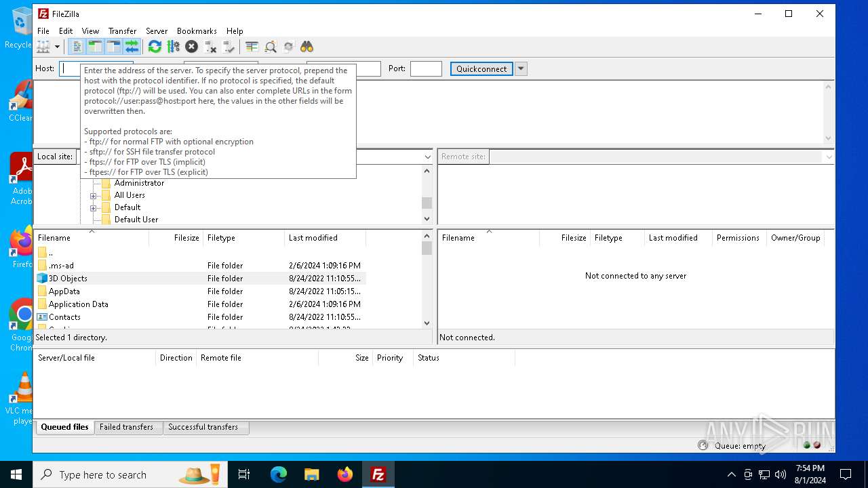Toggle the local directory tree display
This screenshot has height=488, width=868.
[x=95, y=47]
